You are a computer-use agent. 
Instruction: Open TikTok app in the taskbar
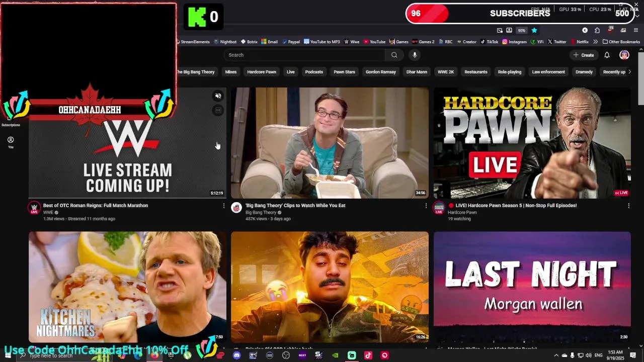tap(368, 355)
